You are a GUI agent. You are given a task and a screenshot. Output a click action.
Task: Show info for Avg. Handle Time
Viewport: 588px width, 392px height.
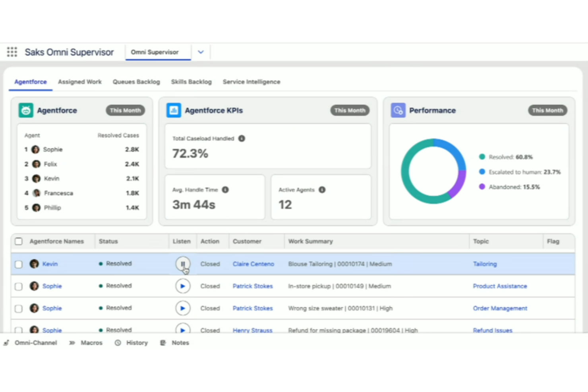point(225,190)
